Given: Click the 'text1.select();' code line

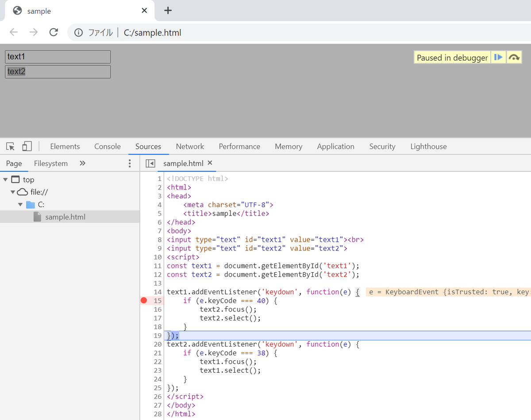Looking at the screenshot, I should [230, 370].
